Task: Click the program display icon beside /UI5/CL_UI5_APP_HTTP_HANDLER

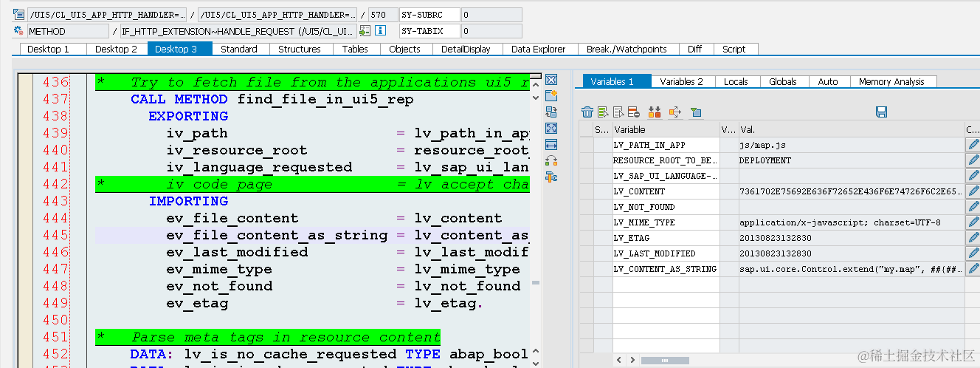Action: (x=19, y=15)
